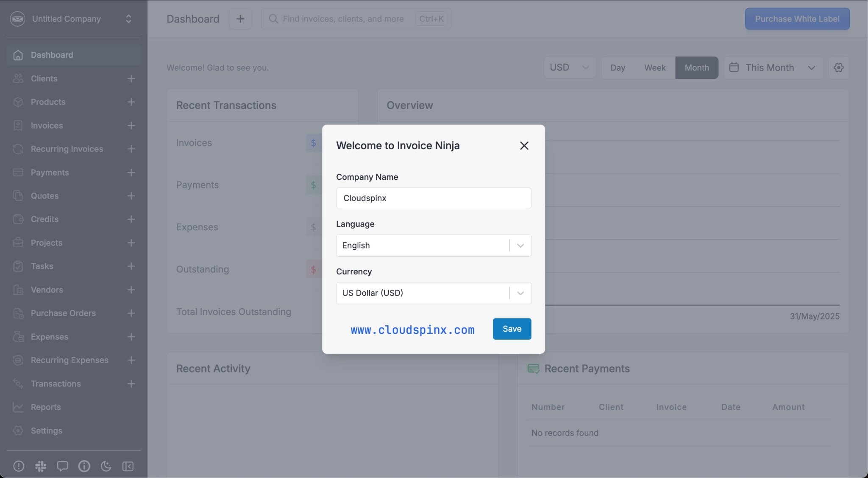The width and height of the screenshot is (868, 478).
Task: Open the dashboard settings gear icon
Action: click(839, 67)
